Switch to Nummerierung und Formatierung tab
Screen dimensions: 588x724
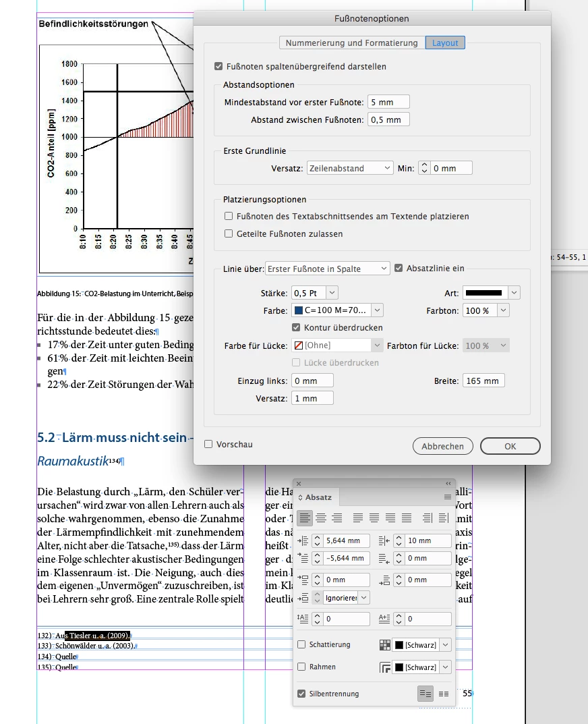point(352,43)
